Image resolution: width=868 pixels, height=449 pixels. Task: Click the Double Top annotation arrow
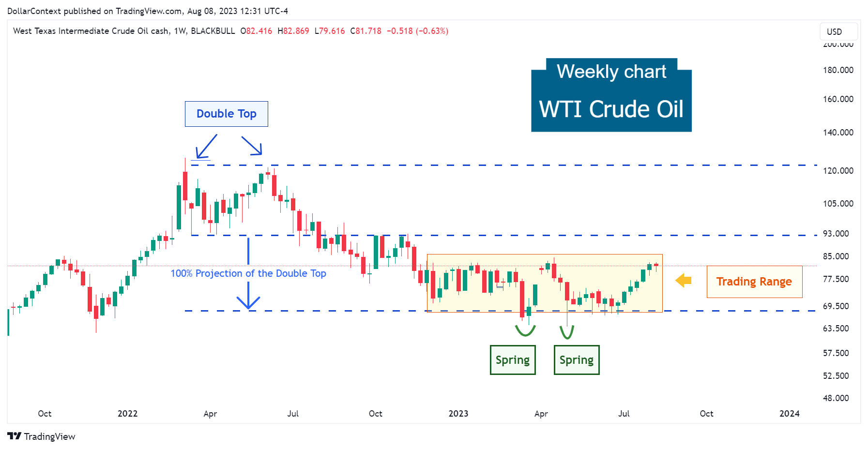(205, 146)
